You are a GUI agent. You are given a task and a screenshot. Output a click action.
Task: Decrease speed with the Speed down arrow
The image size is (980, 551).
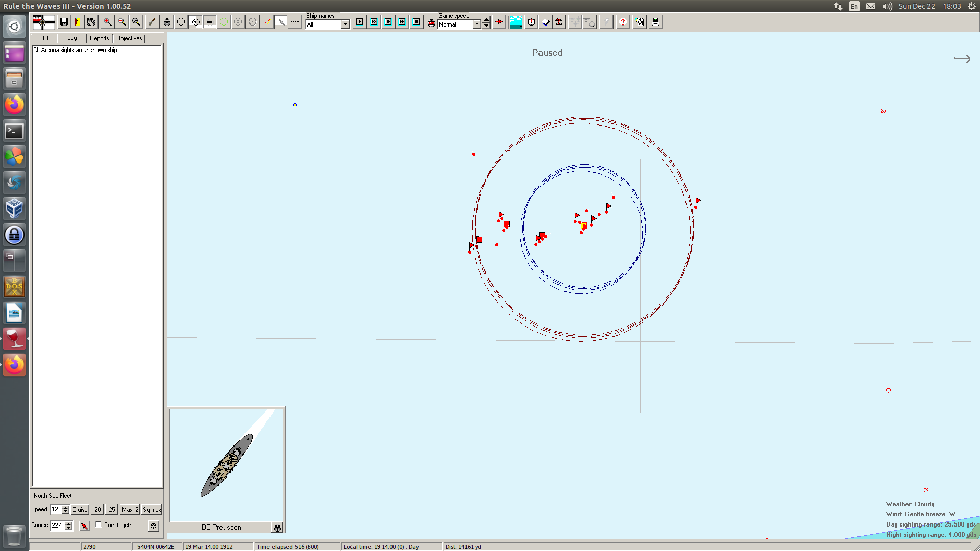click(x=66, y=512)
